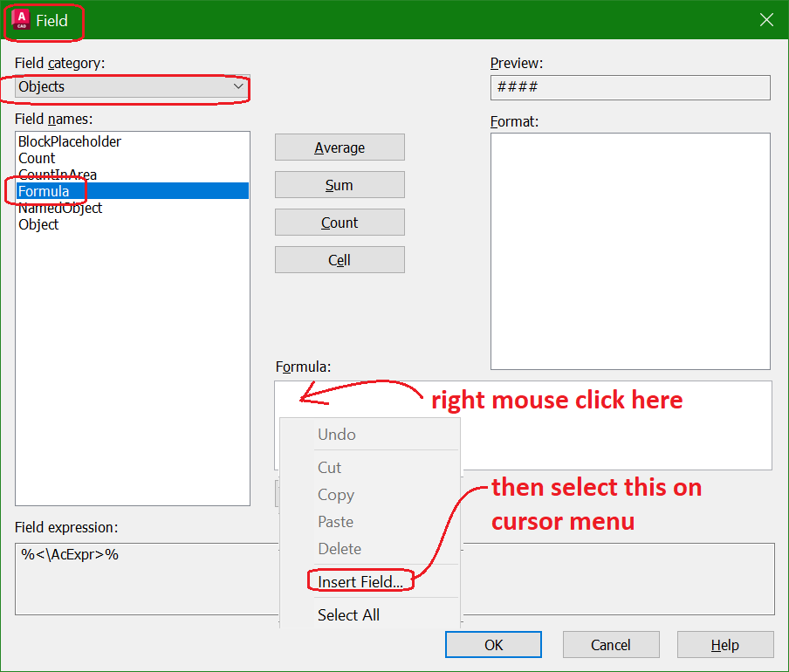Choose Copy from the context menu

coord(336,494)
